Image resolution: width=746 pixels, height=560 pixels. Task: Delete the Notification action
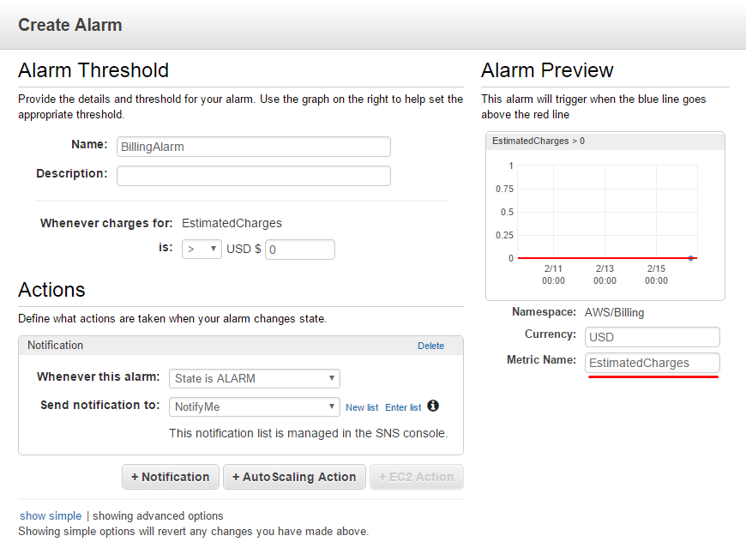430,346
